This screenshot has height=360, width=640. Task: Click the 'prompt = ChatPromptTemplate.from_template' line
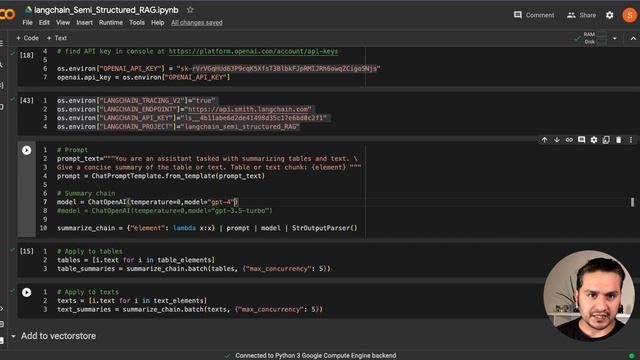point(161,176)
